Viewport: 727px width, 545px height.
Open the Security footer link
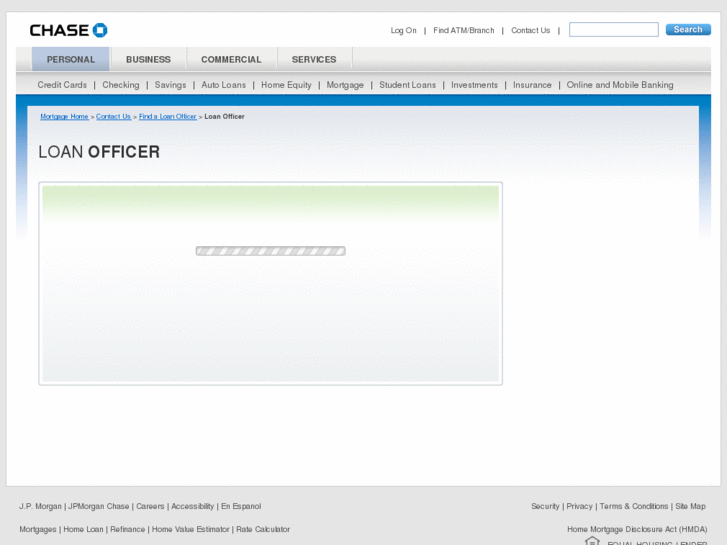pyautogui.click(x=545, y=506)
